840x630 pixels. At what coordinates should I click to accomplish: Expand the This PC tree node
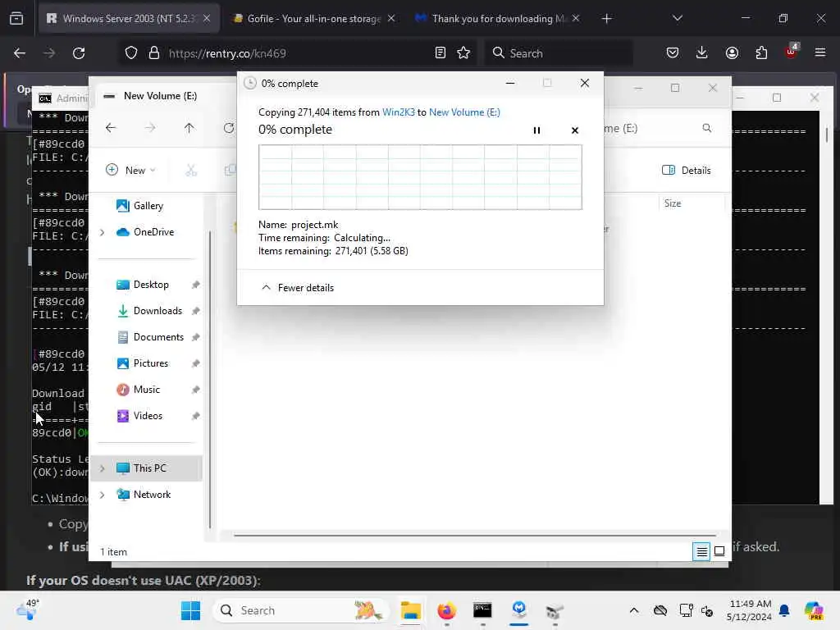[x=103, y=468]
